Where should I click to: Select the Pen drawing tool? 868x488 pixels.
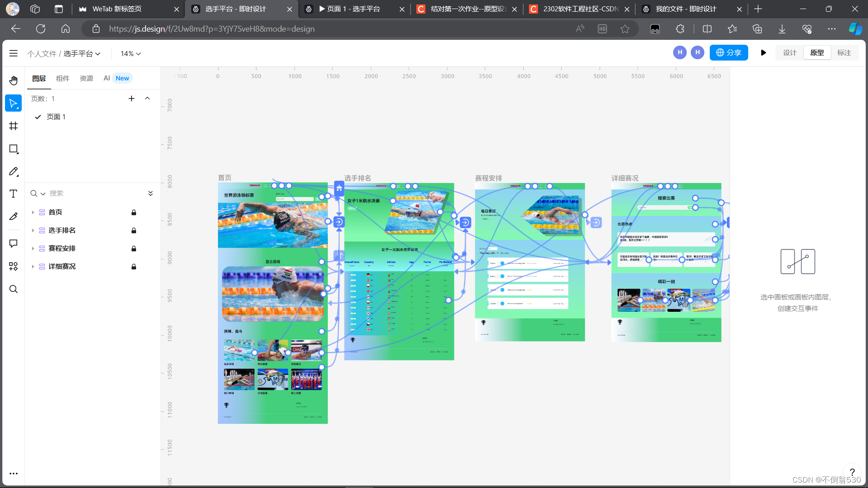click(x=14, y=171)
